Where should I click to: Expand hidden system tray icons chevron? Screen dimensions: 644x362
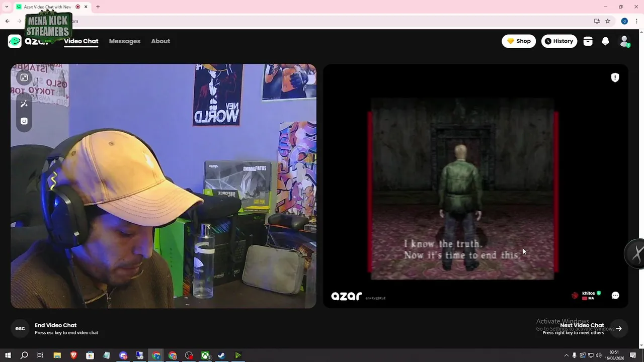click(566, 355)
